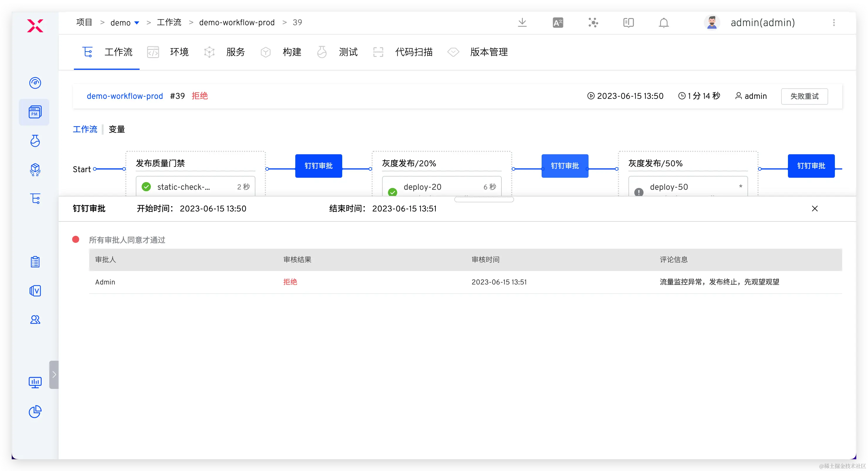This screenshot has height=471, width=868.
Task: Select the 变量 sub-tab
Action: click(117, 129)
